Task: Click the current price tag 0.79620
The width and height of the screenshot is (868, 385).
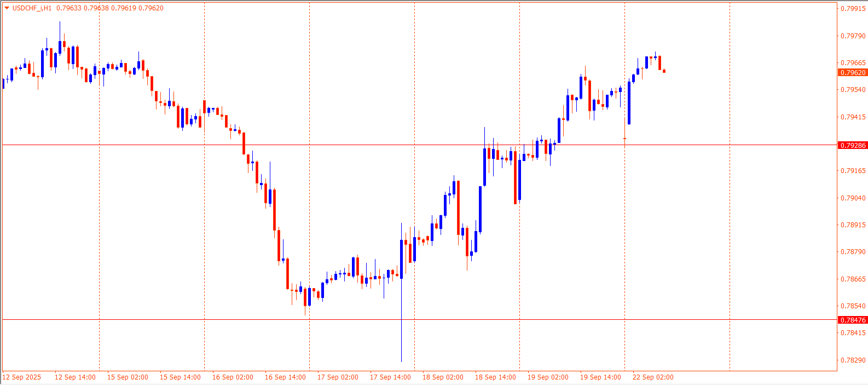Action: pyautogui.click(x=853, y=73)
